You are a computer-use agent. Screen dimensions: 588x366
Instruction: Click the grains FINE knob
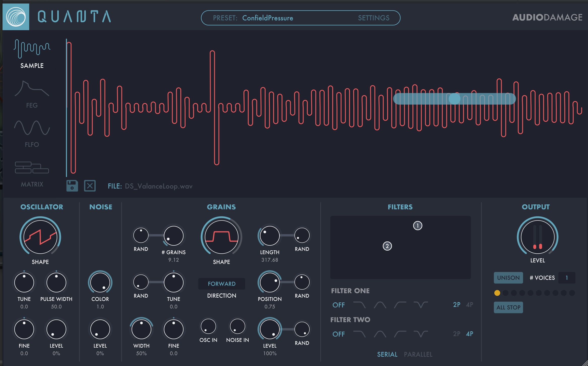(x=174, y=329)
